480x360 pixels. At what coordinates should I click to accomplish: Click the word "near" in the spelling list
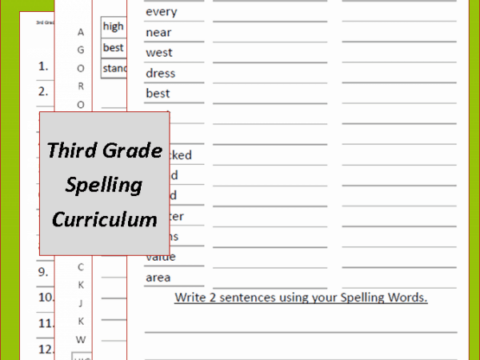point(159,32)
